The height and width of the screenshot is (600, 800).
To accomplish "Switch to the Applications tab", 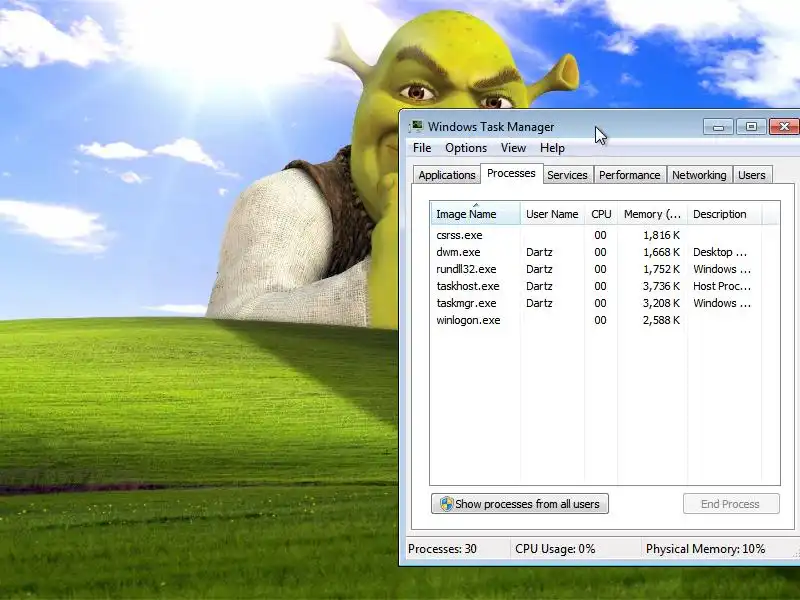I will click(x=447, y=175).
